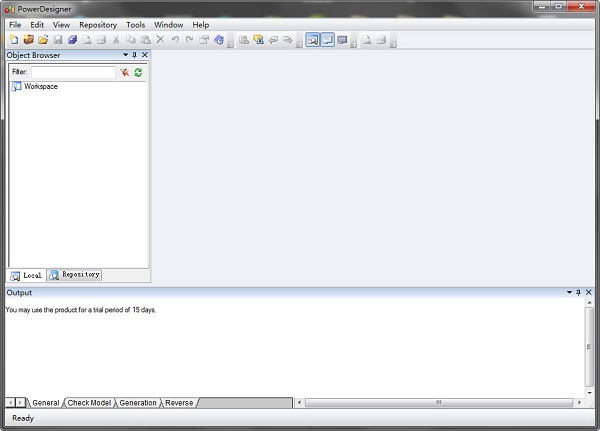Click the Output horizontal scrollbar thumb
This screenshot has width=600, height=431.
point(439,402)
